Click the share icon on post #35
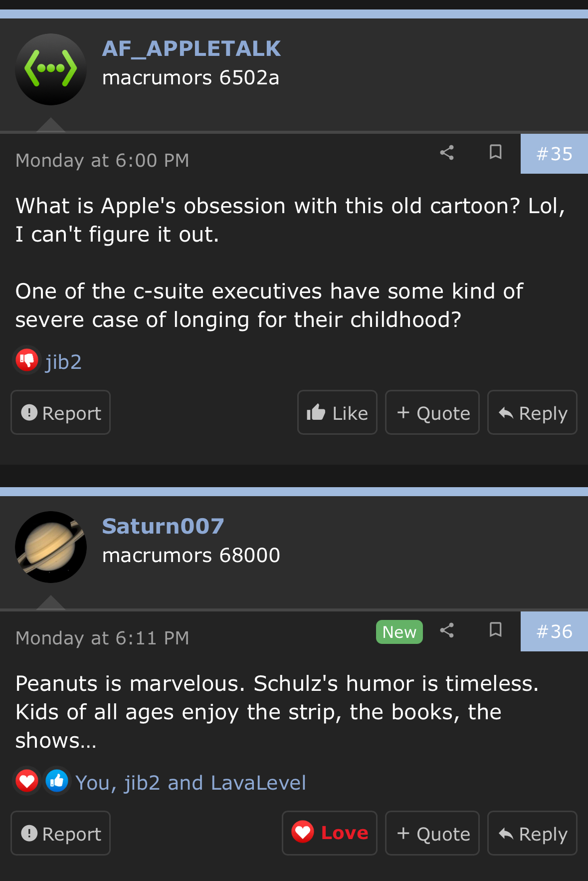This screenshot has width=588, height=881. pos(447,153)
